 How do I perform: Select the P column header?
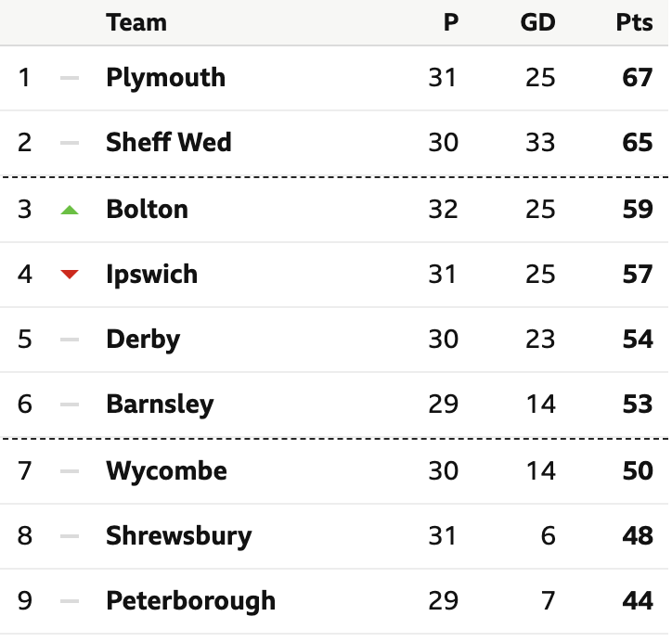(x=451, y=22)
